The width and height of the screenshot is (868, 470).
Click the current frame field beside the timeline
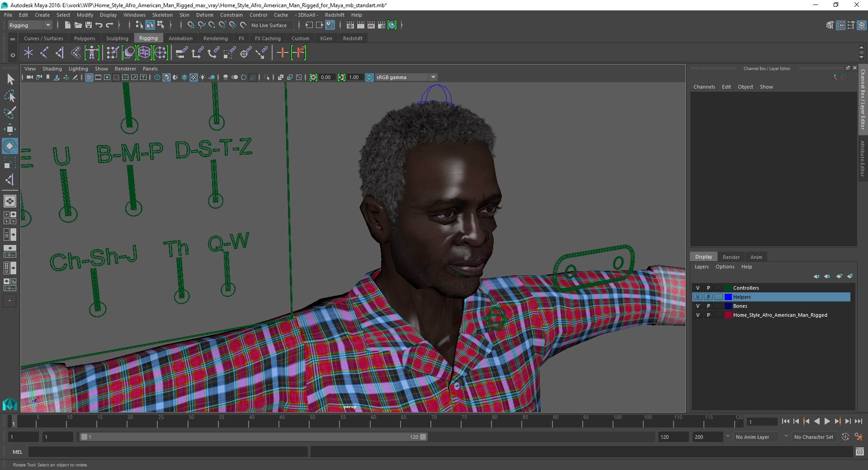pyautogui.click(x=762, y=422)
